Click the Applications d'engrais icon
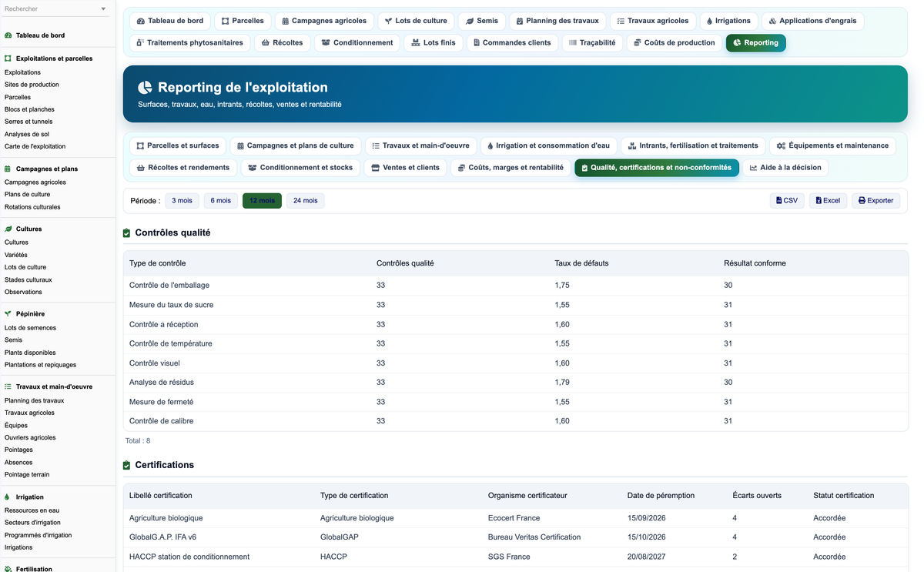Image resolution: width=924 pixels, height=572 pixels. (x=773, y=21)
